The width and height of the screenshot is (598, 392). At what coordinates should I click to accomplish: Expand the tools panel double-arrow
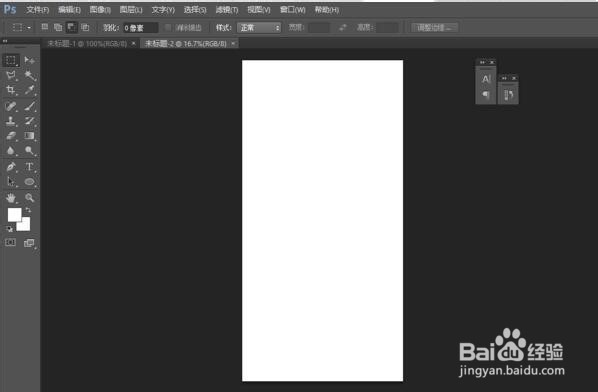[5, 41]
